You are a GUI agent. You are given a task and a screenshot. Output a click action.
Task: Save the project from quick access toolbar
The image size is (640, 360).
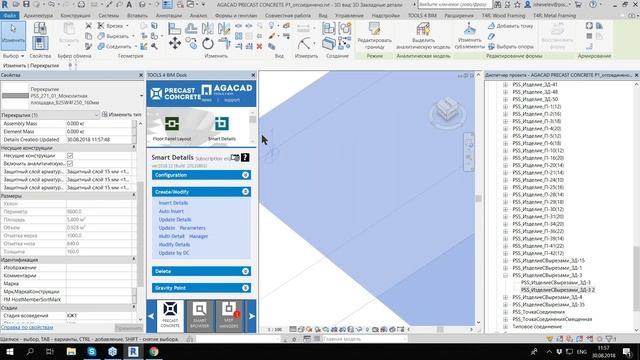[26, 4]
